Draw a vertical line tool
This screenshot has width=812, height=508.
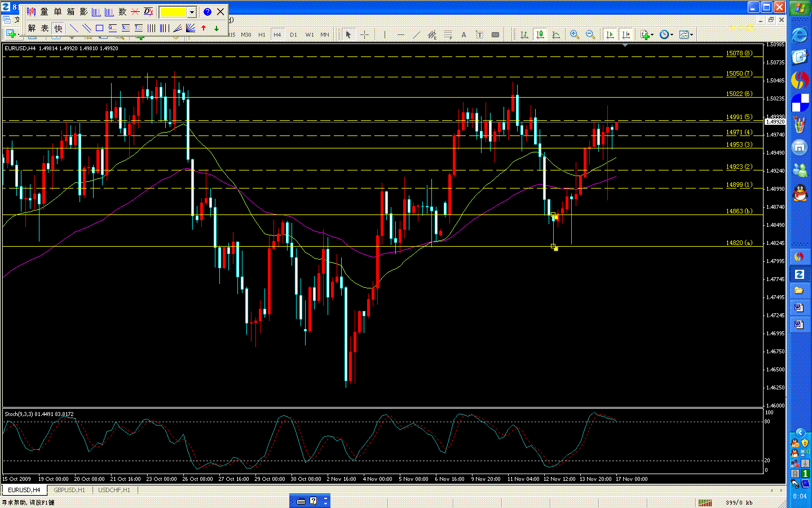[x=385, y=35]
